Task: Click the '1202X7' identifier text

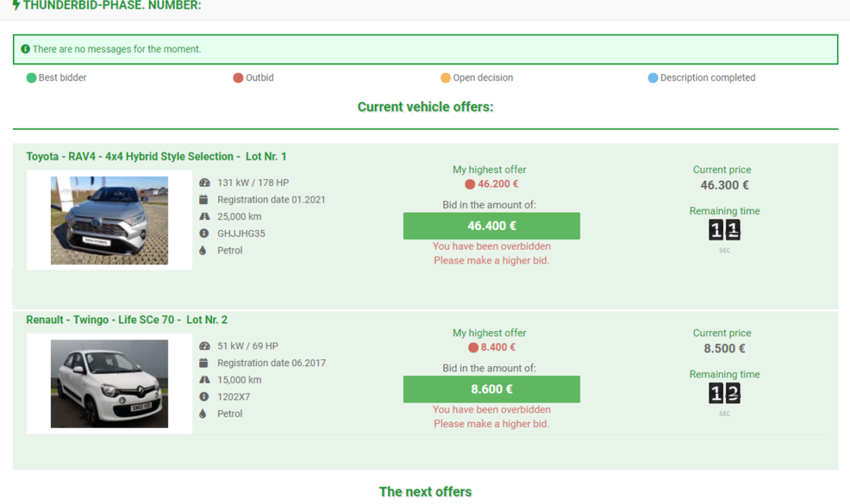Action: point(234,396)
